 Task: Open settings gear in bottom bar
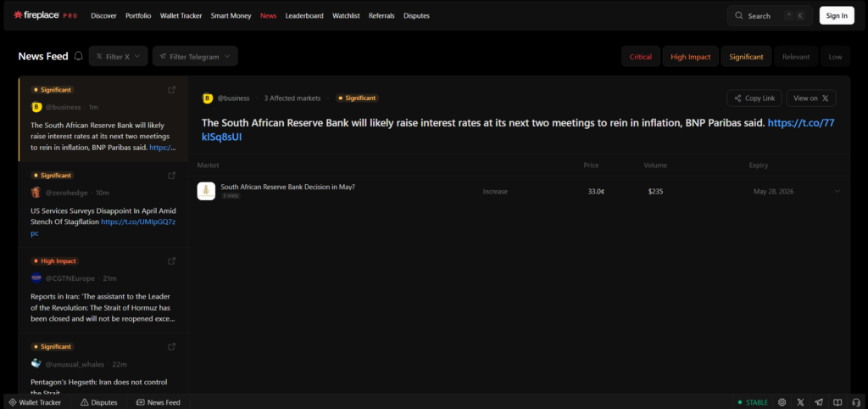coord(782,402)
